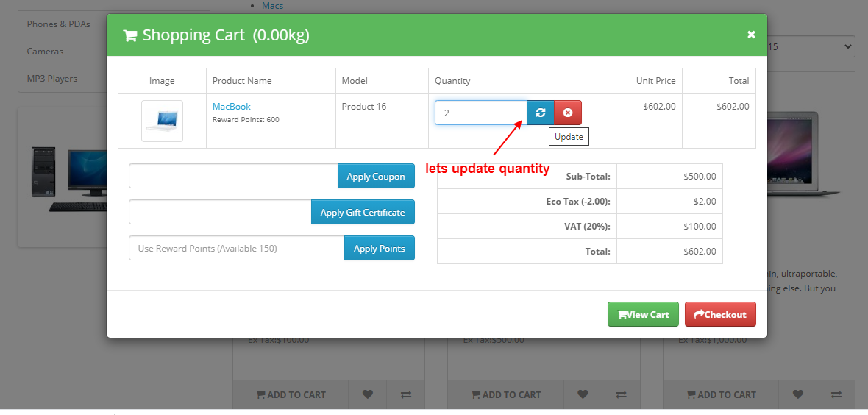
Task: Click the Eco Tax value '$2.00'
Action: pos(705,201)
